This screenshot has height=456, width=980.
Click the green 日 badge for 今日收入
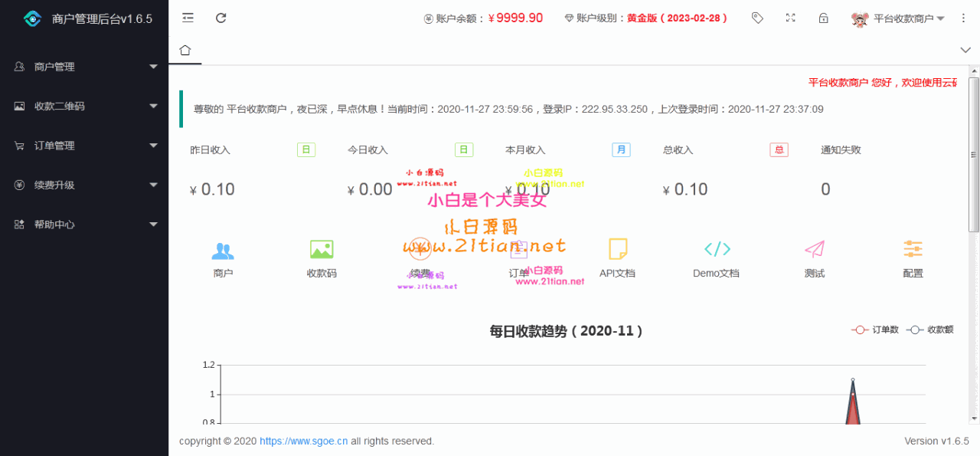tap(464, 149)
